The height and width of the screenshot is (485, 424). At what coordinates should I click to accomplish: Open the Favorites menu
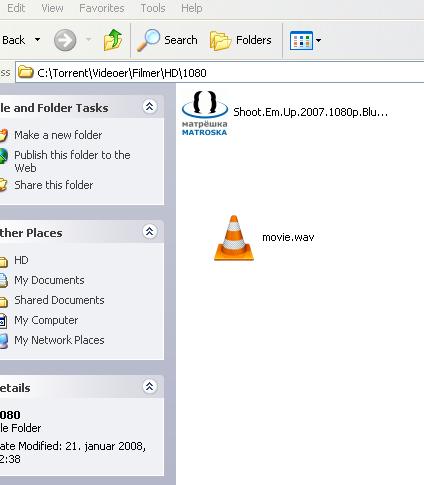click(101, 8)
